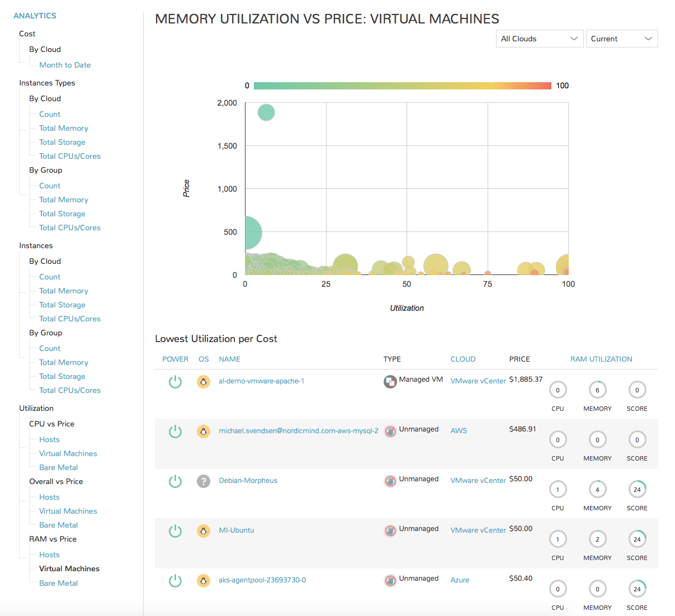Open MI-Ubuntu instance link
Screen dimensions: 675x616
236,530
